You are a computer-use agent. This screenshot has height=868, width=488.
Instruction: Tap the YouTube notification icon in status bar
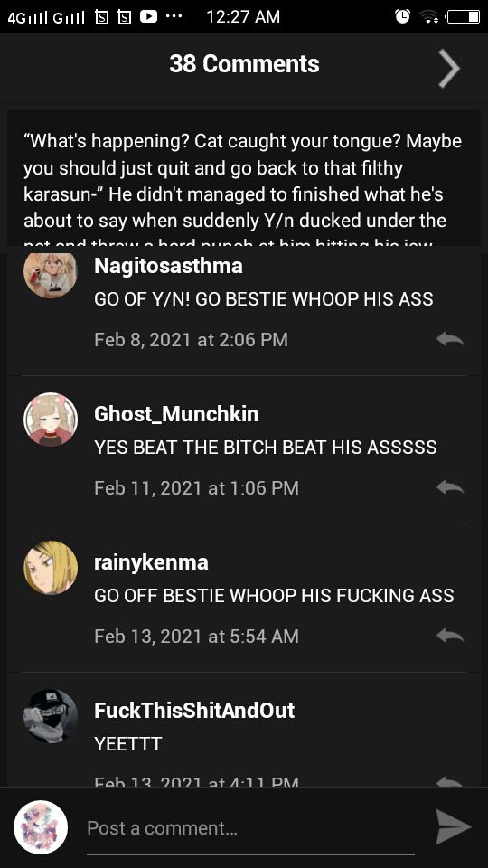pos(148,16)
